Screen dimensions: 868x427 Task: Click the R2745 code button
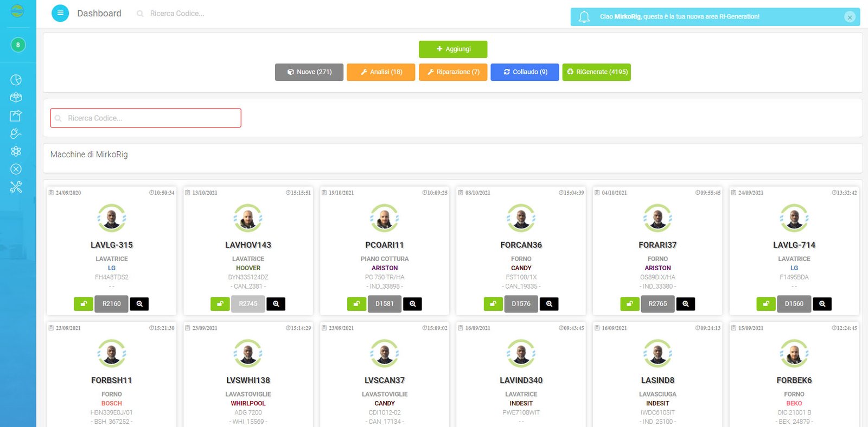click(x=248, y=304)
